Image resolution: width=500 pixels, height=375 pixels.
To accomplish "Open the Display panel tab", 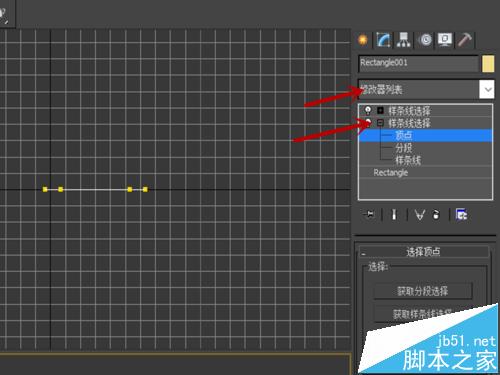I will 445,40.
